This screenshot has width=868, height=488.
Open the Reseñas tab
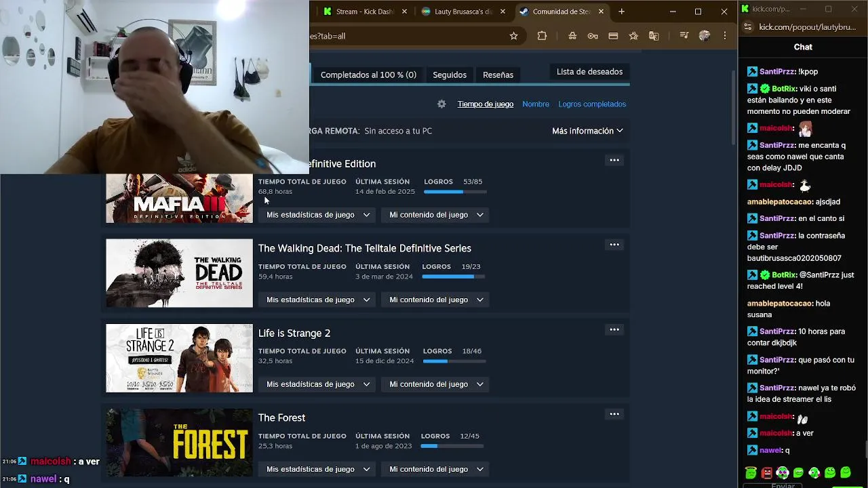[x=498, y=75]
